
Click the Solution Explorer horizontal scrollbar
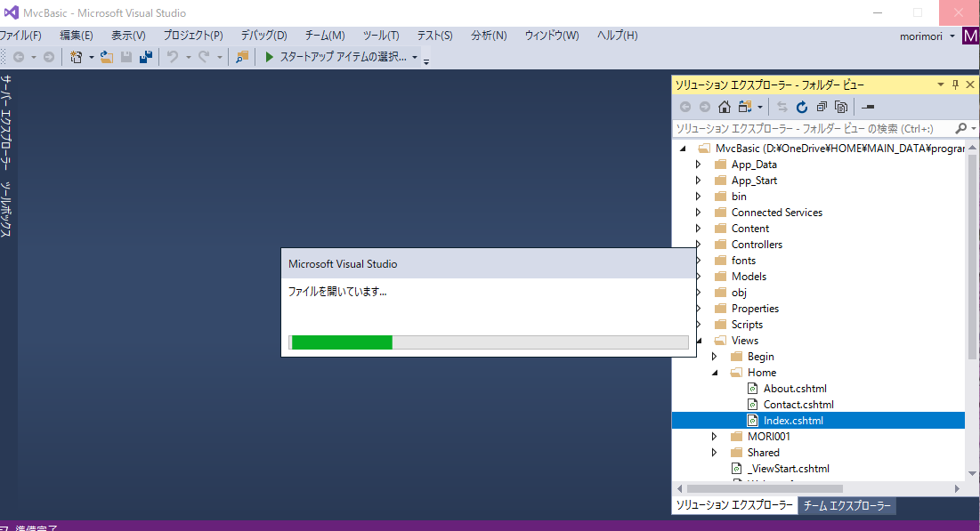(x=765, y=488)
